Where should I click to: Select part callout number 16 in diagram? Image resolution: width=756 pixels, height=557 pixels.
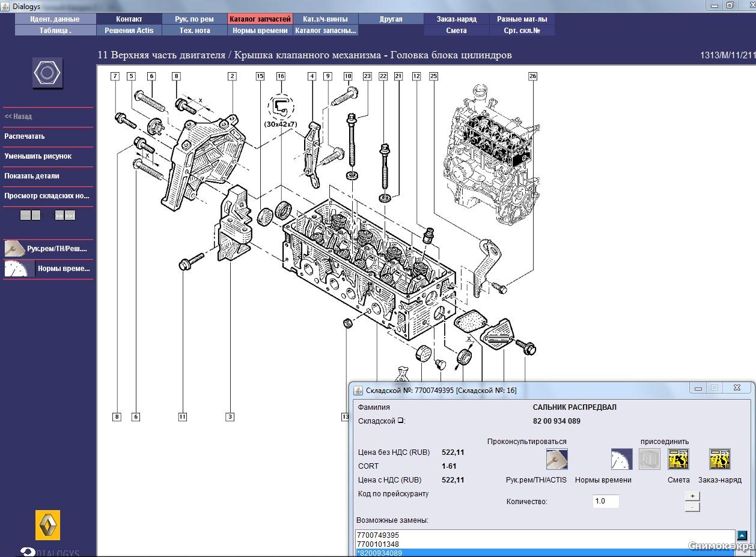point(281,76)
